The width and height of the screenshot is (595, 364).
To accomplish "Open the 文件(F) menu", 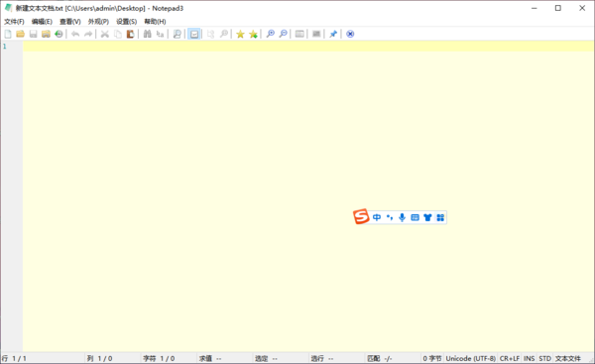I will pyautogui.click(x=14, y=22).
